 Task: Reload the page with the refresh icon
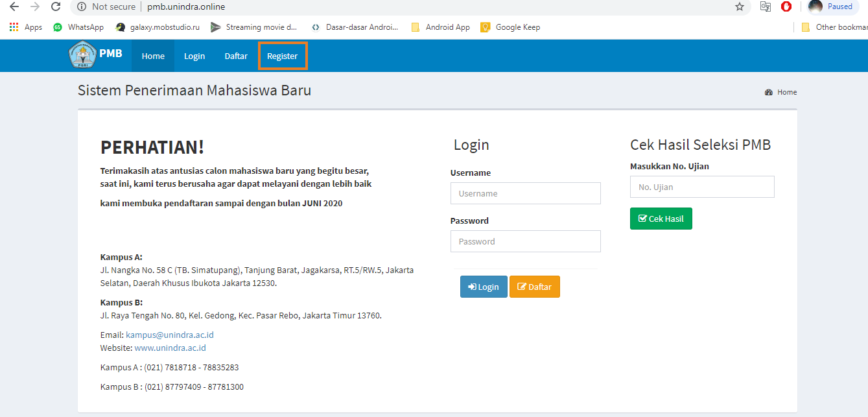pyautogui.click(x=56, y=7)
